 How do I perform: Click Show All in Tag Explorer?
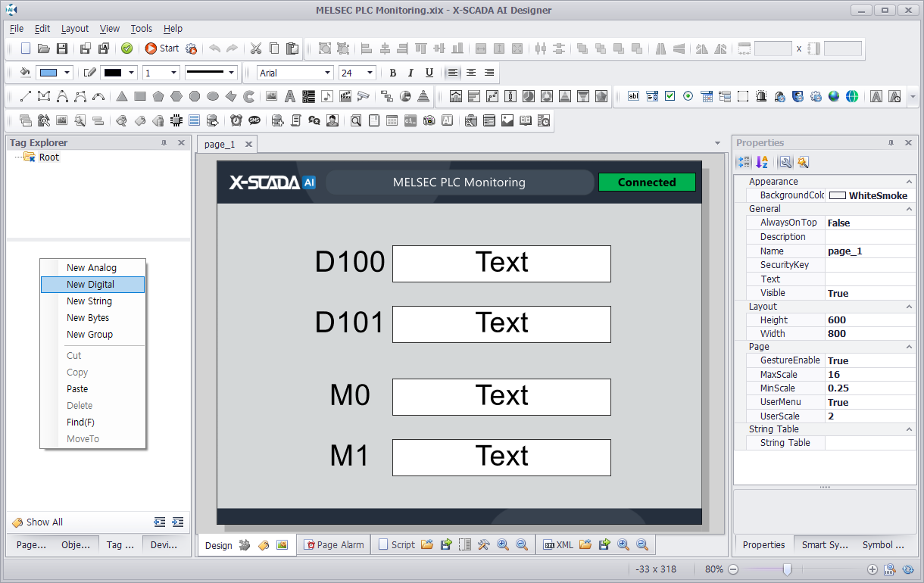tap(38, 522)
